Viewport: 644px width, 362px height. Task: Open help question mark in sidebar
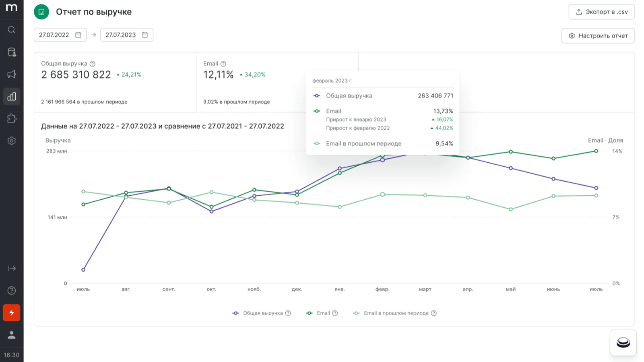[x=12, y=290]
